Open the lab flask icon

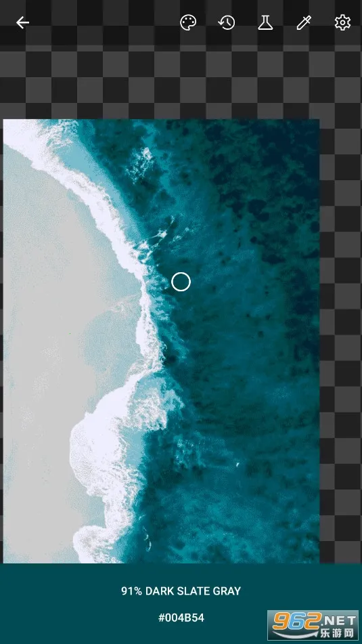tap(265, 22)
